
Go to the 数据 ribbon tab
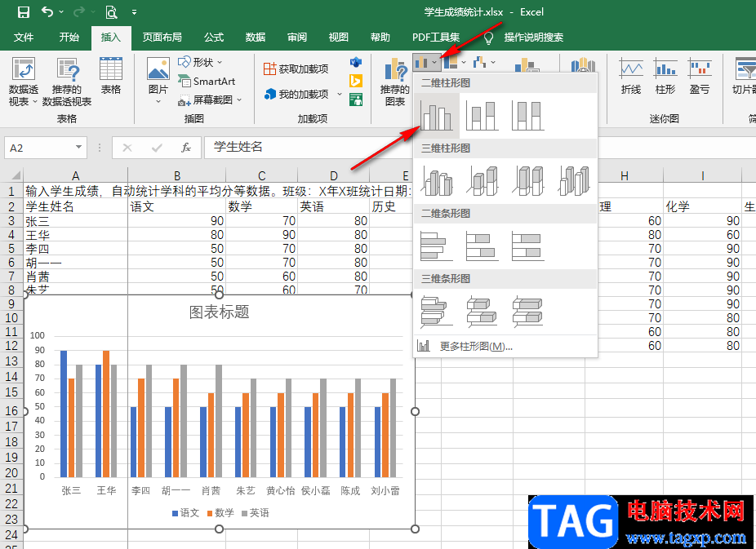255,37
